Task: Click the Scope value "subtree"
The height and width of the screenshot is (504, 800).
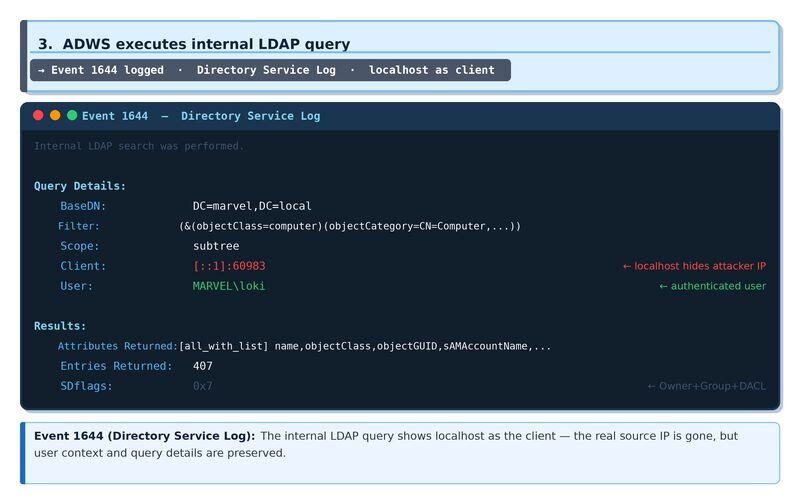Action: (216, 246)
